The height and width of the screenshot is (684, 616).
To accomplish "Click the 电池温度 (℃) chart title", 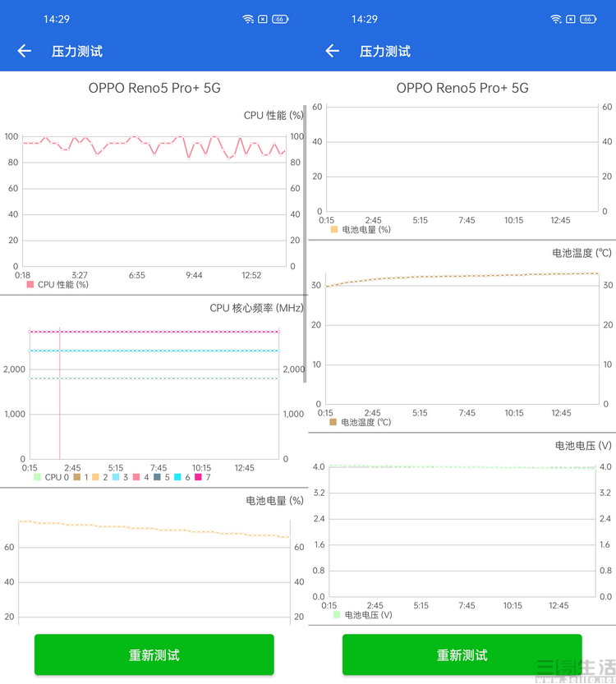I will tap(582, 253).
